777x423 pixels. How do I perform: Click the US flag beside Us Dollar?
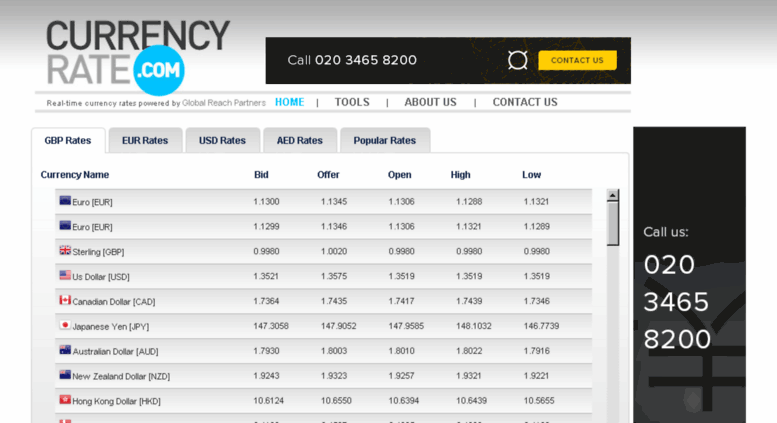[x=65, y=275]
